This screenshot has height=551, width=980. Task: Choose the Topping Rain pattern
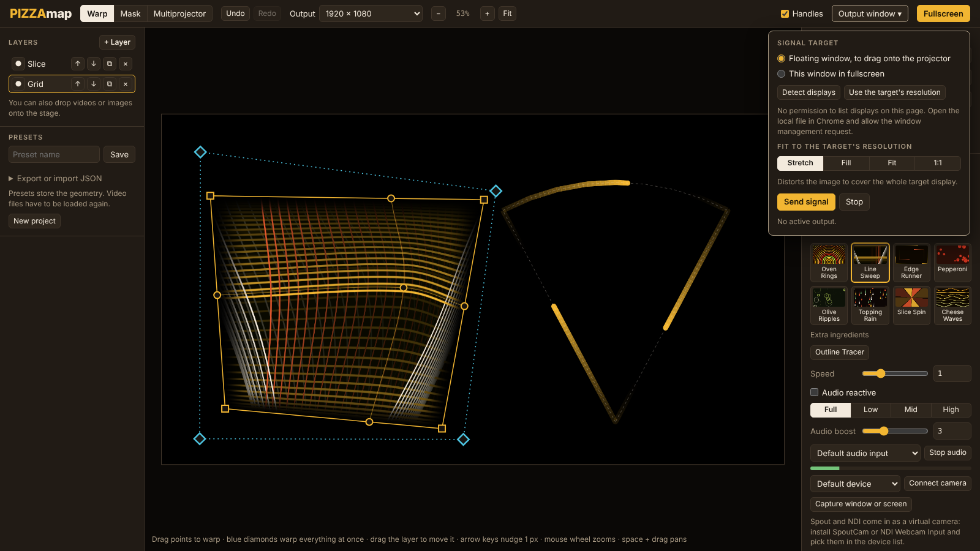(x=870, y=305)
